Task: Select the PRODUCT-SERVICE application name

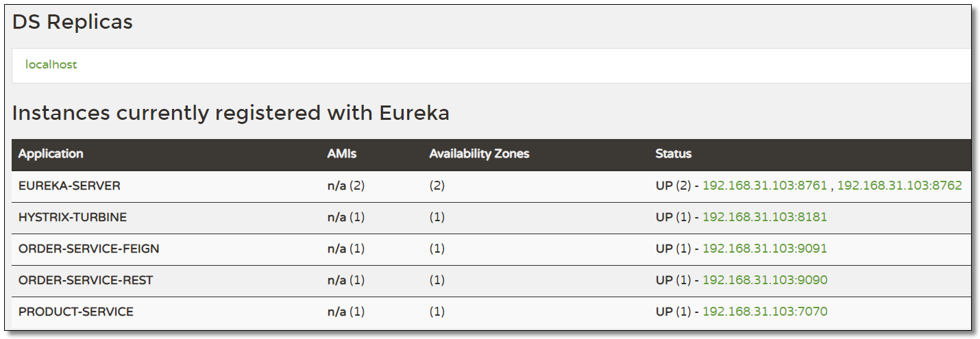Action: [76, 312]
